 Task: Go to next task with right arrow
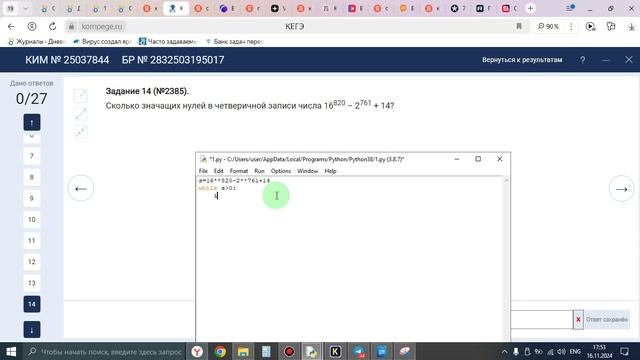(621, 189)
